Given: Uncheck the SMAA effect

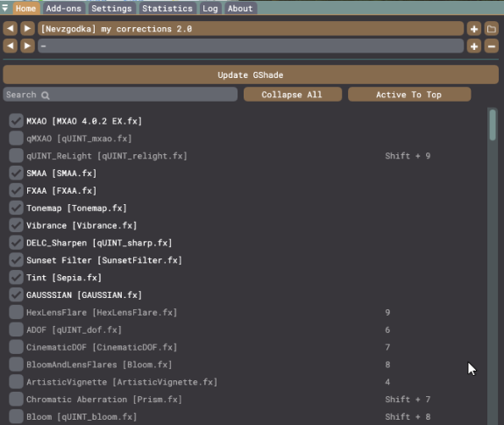Looking at the screenshot, I should click(16, 174).
